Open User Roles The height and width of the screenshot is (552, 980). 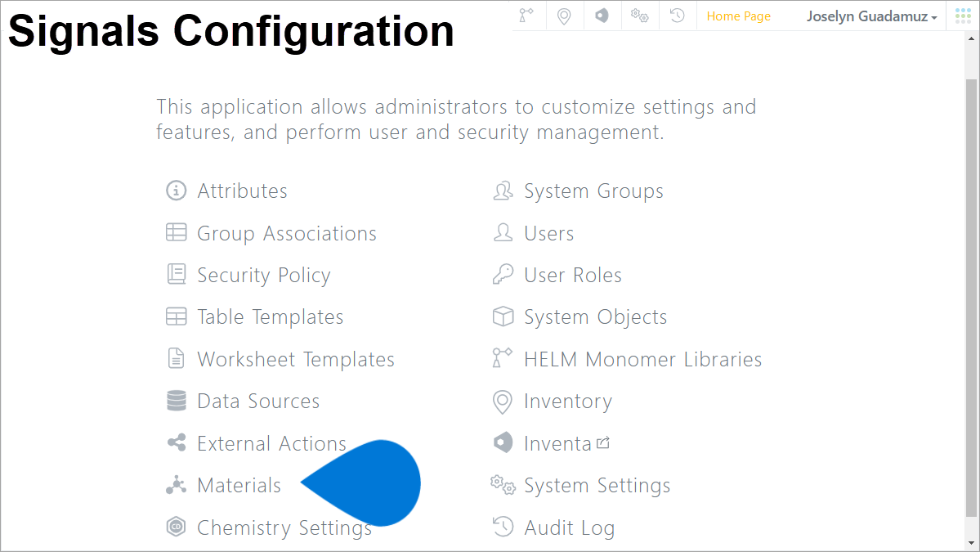572,275
